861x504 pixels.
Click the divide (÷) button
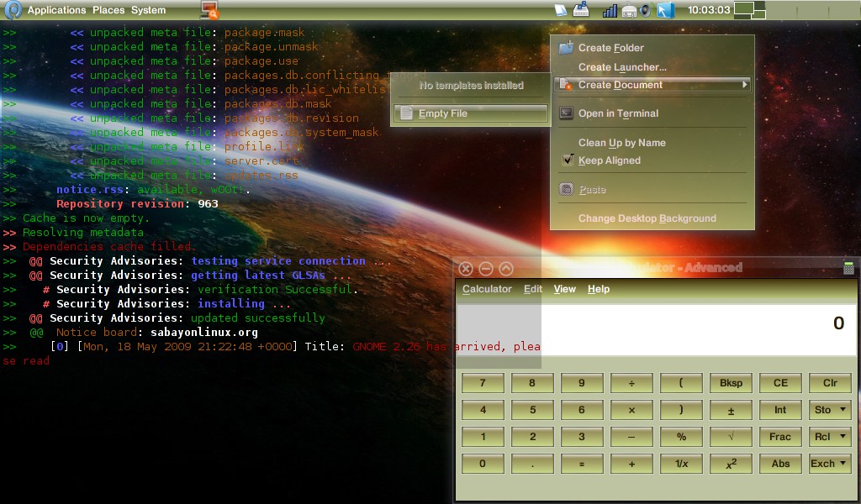click(631, 383)
